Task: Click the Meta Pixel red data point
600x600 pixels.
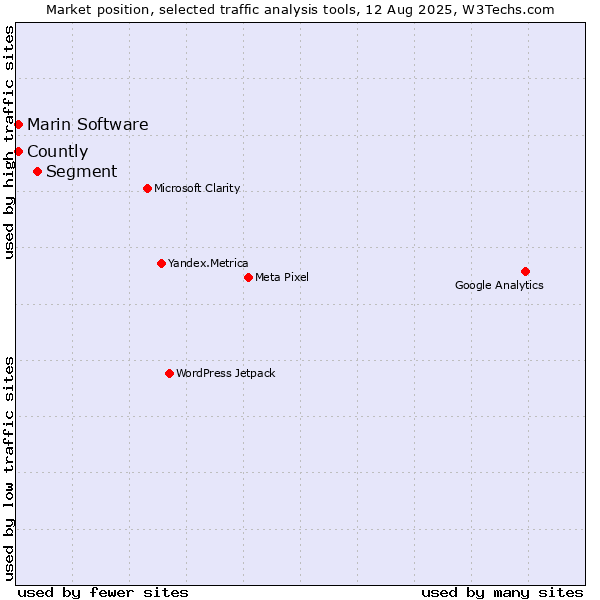Action: 248,277
